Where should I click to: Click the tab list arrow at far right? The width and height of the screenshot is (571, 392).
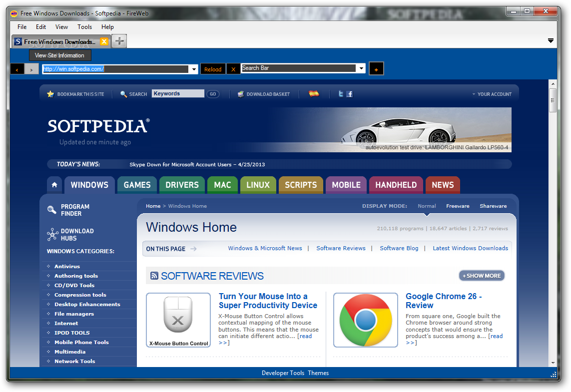551,41
